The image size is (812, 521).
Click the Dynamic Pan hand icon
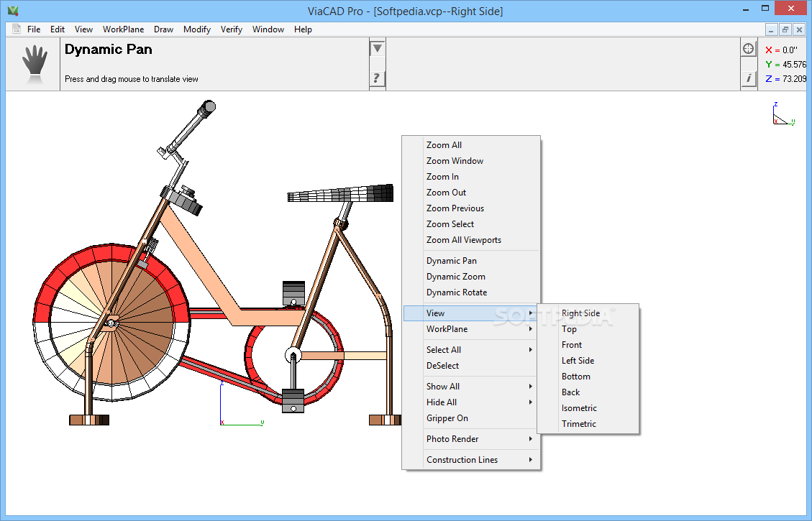pyautogui.click(x=35, y=64)
